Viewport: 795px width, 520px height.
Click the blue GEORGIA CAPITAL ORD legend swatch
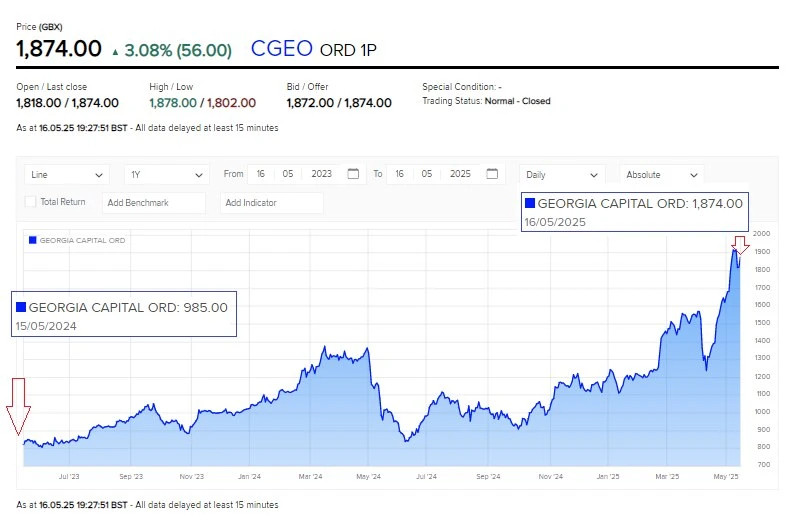point(32,240)
